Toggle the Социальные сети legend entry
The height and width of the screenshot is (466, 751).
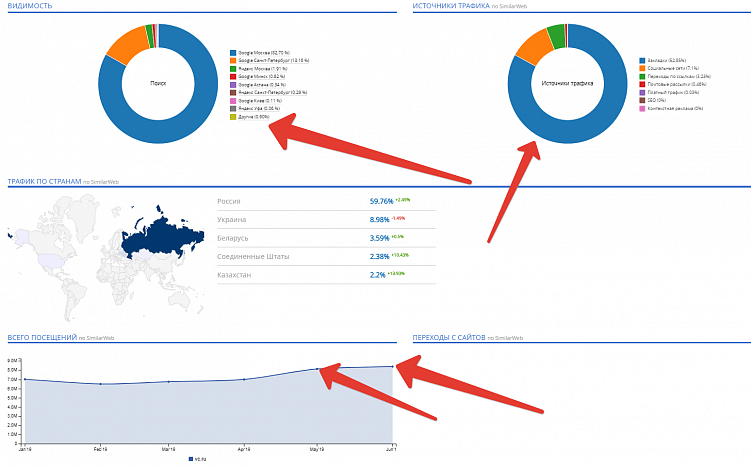669,68
